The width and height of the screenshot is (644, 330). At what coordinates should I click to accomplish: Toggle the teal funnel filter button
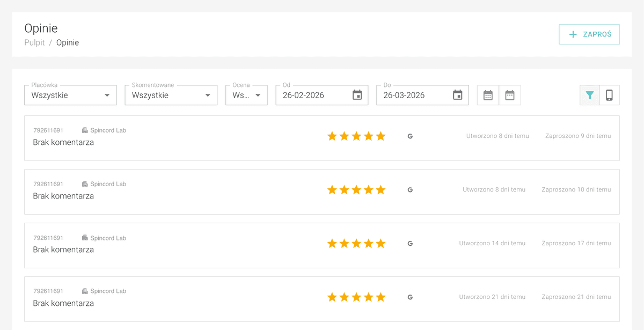coord(590,96)
